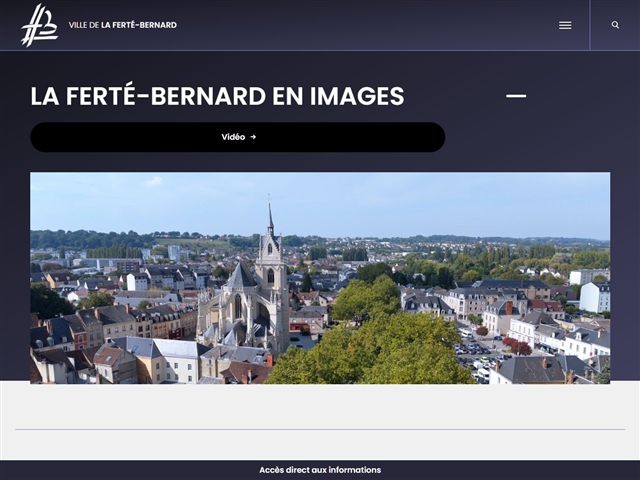Click the Vidéo button
This screenshot has height=480, width=640.
click(238, 137)
